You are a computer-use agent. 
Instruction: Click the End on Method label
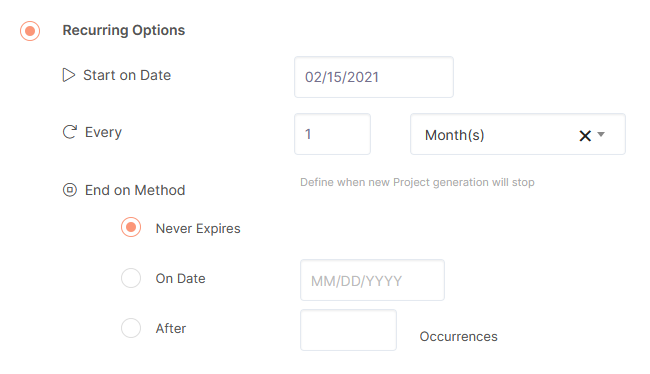(x=135, y=190)
